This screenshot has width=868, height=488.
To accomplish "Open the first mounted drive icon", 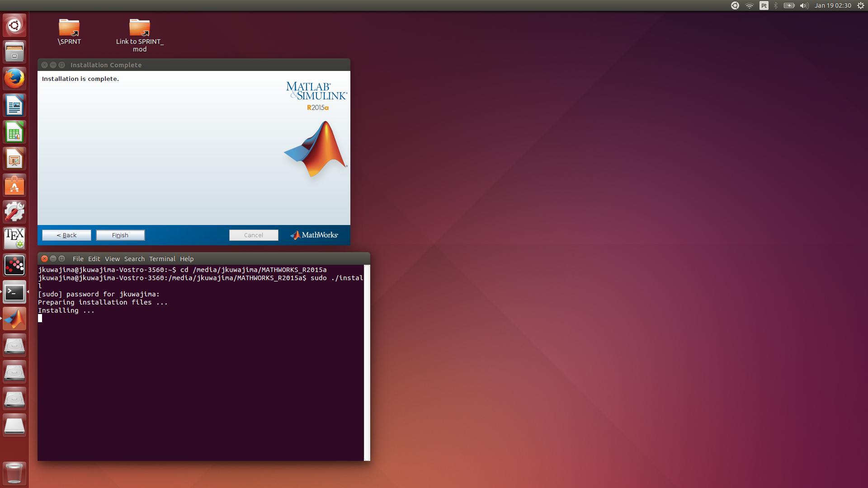I will pos(14,345).
